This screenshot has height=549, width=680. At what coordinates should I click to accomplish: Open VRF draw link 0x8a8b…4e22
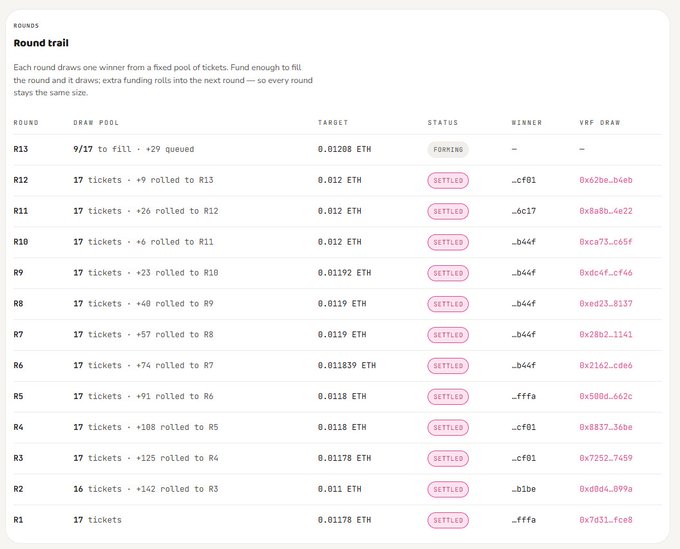[x=605, y=211]
